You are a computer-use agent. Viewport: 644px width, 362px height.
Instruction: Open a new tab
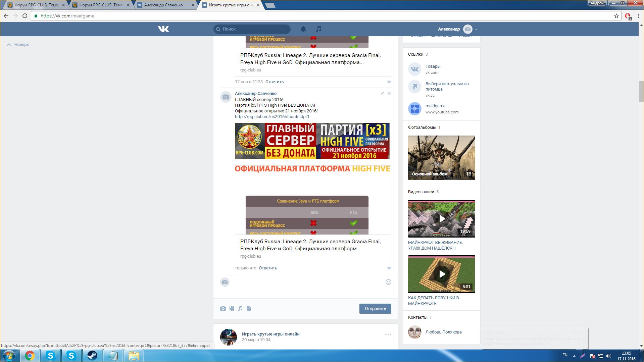point(270,5)
